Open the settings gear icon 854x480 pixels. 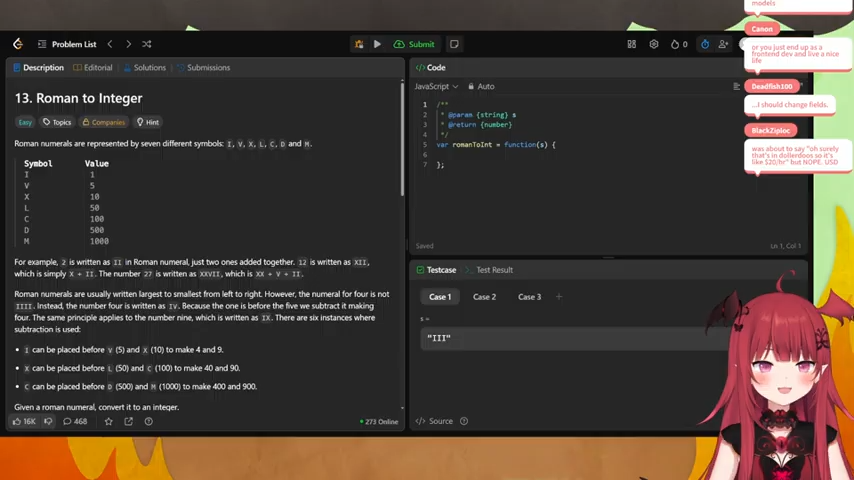tap(654, 44)
